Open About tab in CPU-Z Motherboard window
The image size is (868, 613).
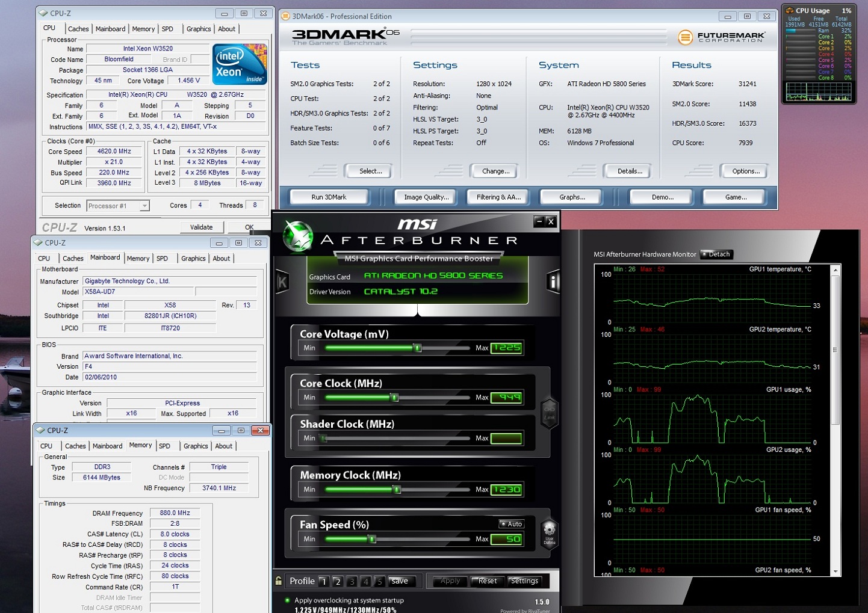point(222,259)
